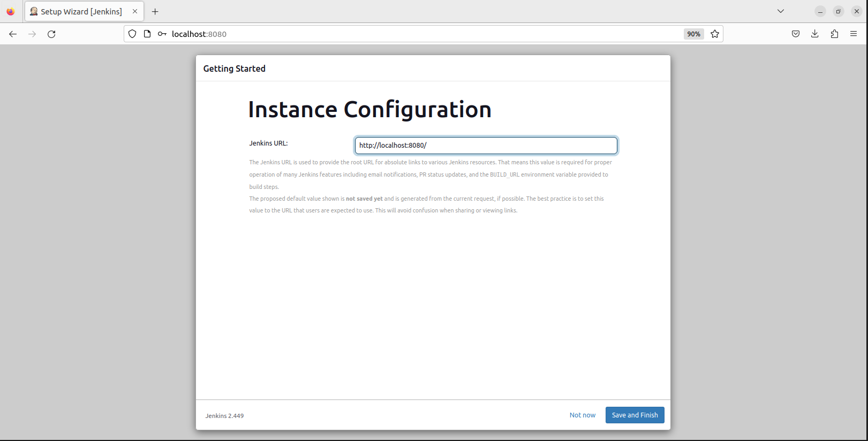Screen dimensions: 868x441
Task: Go back using the browser back arrow
Action: (13, 34)
